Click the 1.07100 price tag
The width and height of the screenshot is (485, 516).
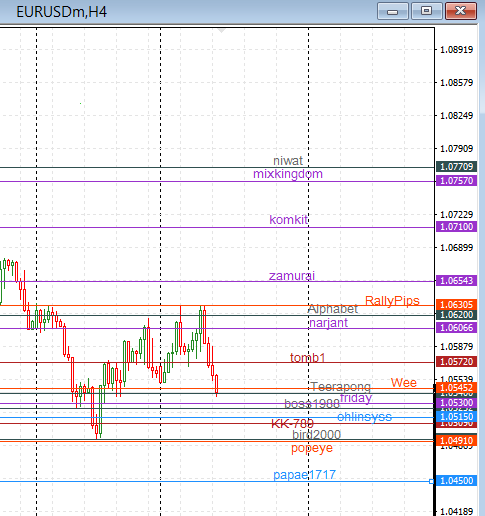click(456, 227)
